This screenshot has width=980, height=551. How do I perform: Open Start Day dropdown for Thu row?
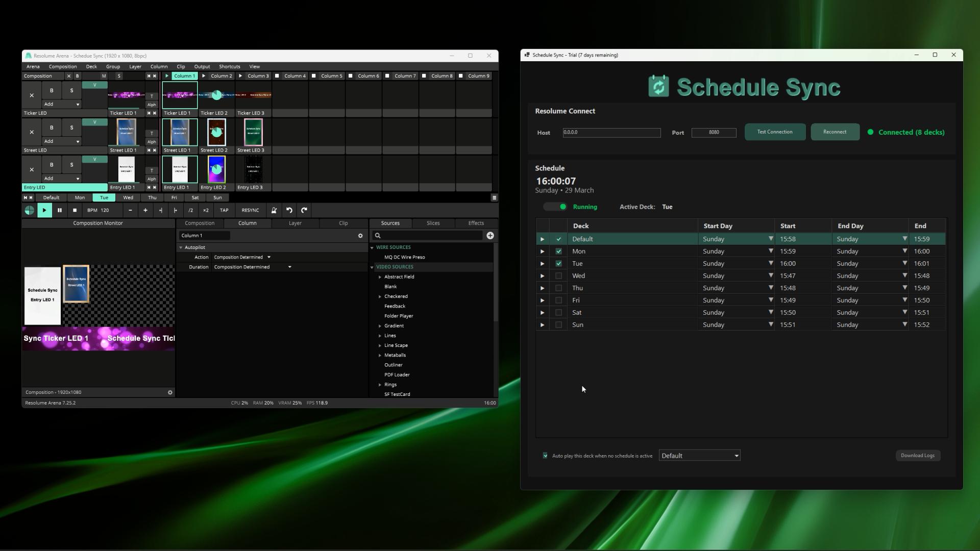(x=771, y=288)
